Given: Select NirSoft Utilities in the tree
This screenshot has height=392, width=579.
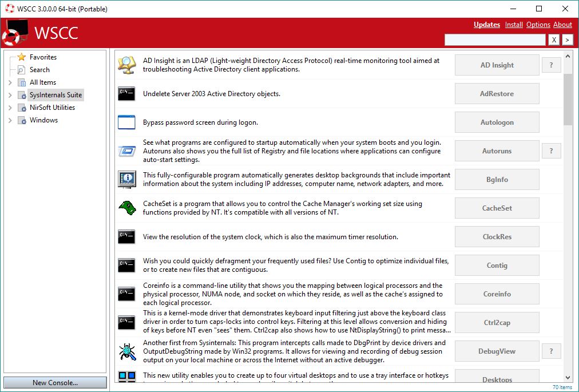Looking at the screenshot, I should point(53,108).
